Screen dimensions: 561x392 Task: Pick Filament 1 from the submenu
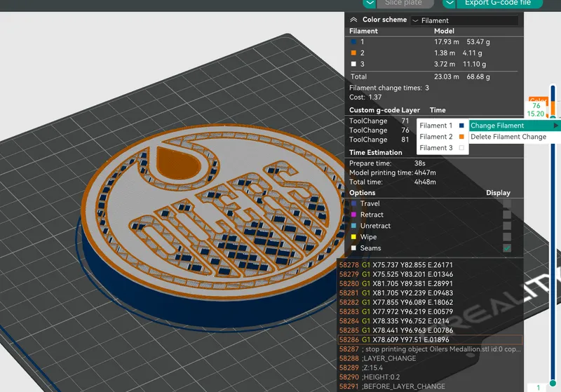(x=442, y=126)
